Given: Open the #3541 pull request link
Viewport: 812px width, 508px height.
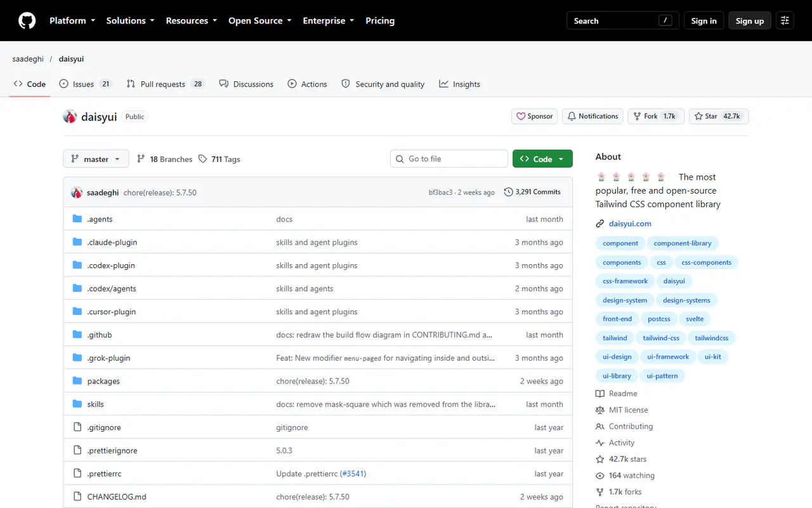Looking at the screenshot, I should [x=353, y=474].
